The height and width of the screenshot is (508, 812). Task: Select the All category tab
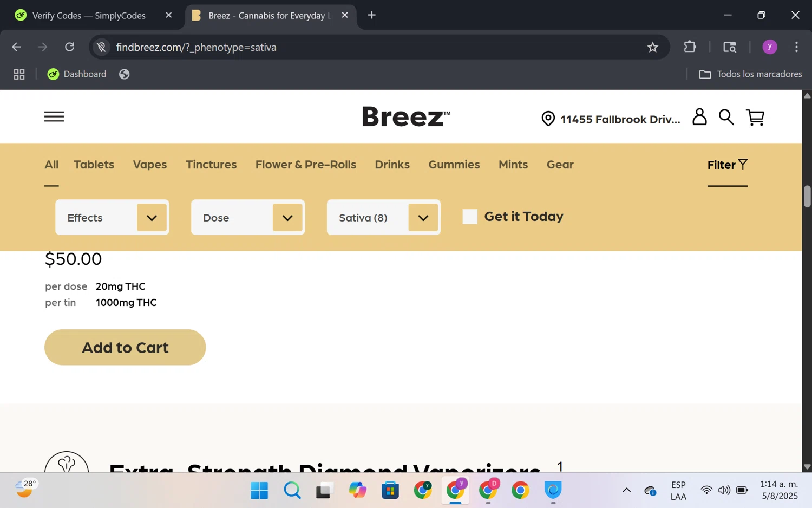click(51, 165)
